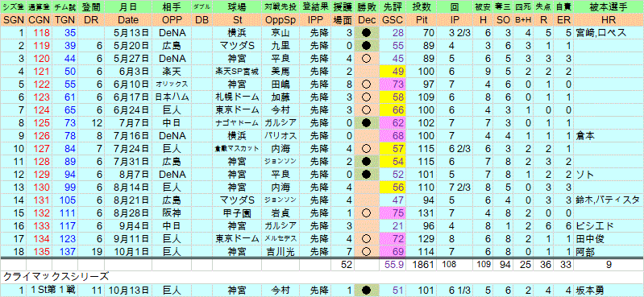Click the opponent cell オリックス

point(171,85)
